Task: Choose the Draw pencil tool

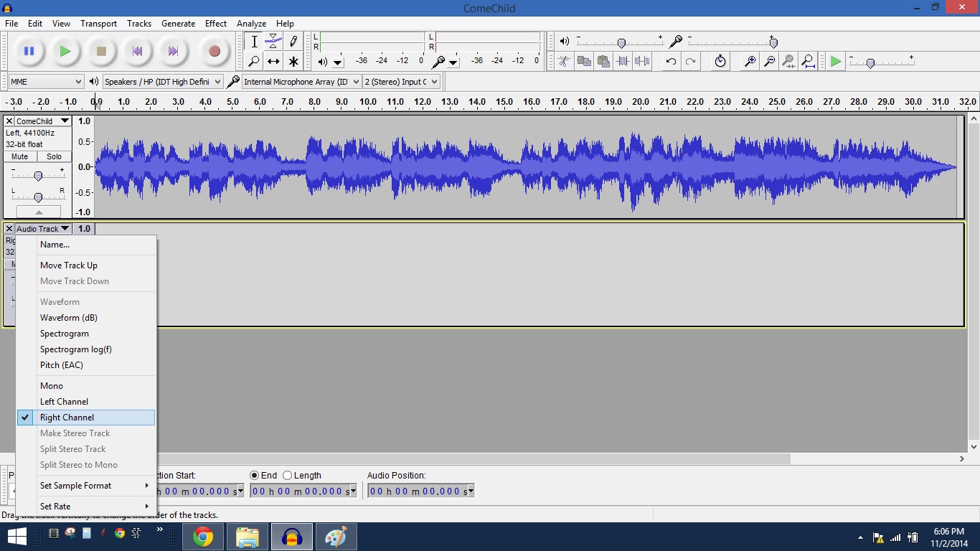Action: click(x=293, y=42)
